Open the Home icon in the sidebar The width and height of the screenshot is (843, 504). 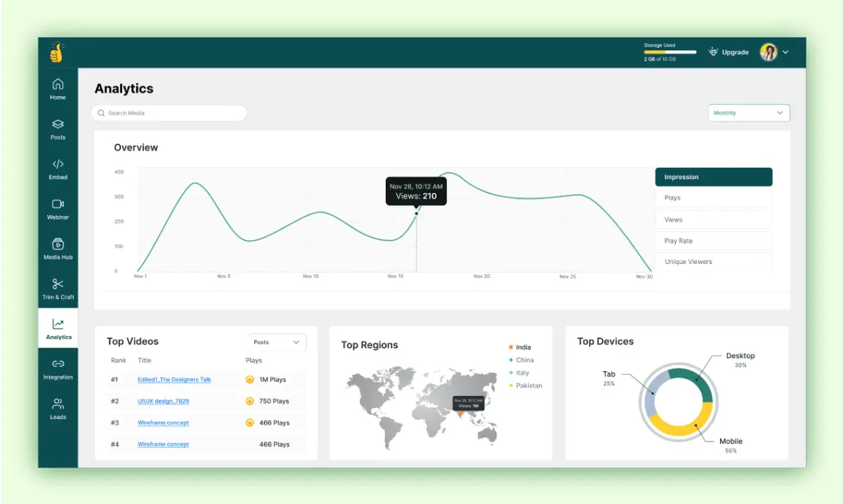pyautogui.click(x=58, y=84)
